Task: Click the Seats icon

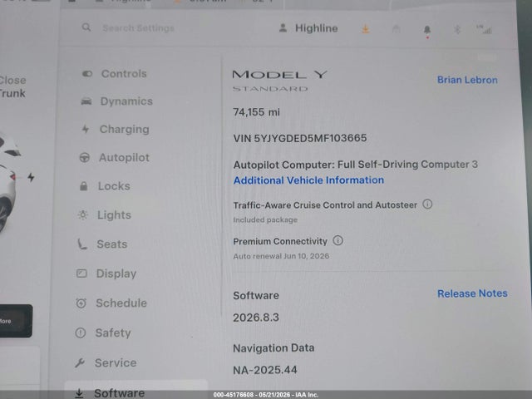Action: pos(82,244)
